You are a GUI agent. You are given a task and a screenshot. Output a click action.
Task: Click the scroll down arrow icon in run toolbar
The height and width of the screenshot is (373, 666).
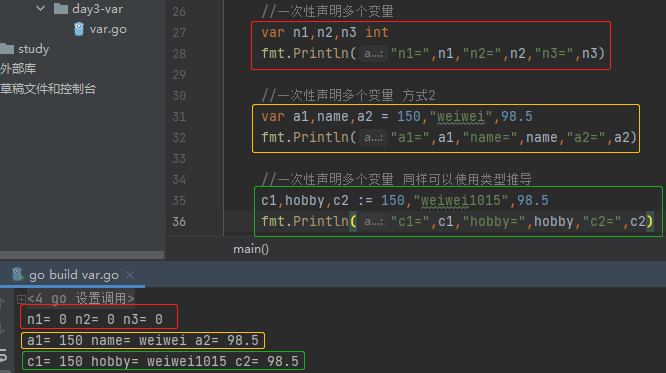pos(3,328)
